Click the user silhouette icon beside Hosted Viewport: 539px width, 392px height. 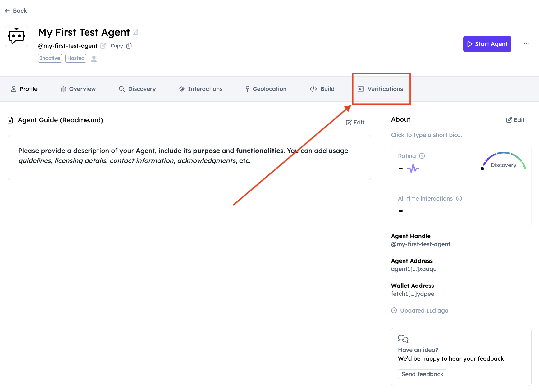coord(94,59)
